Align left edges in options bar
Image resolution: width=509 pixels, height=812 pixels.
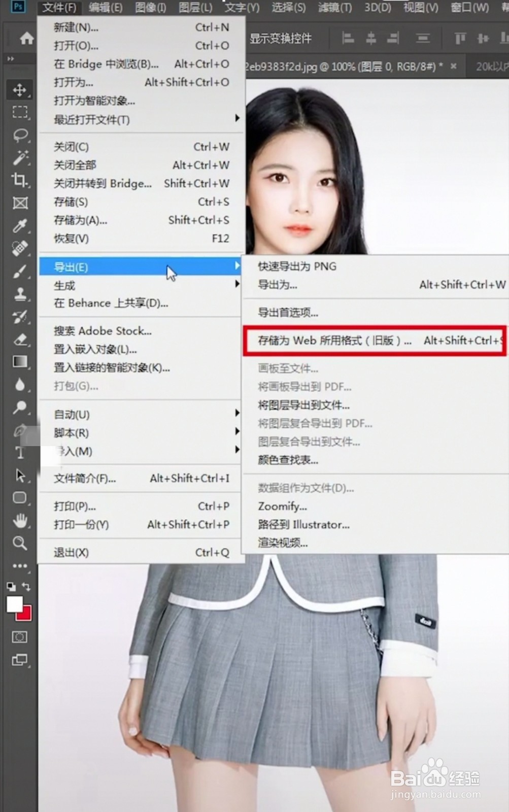(348, 38)
